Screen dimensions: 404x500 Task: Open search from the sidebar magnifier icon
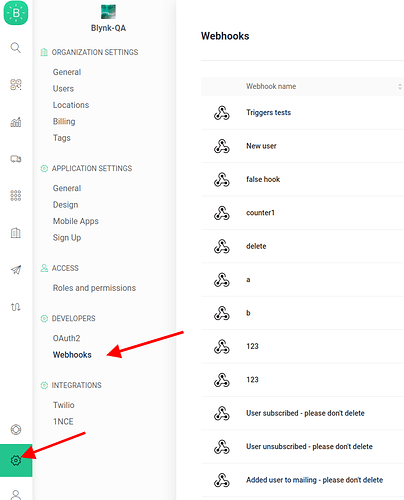(15, 48)
